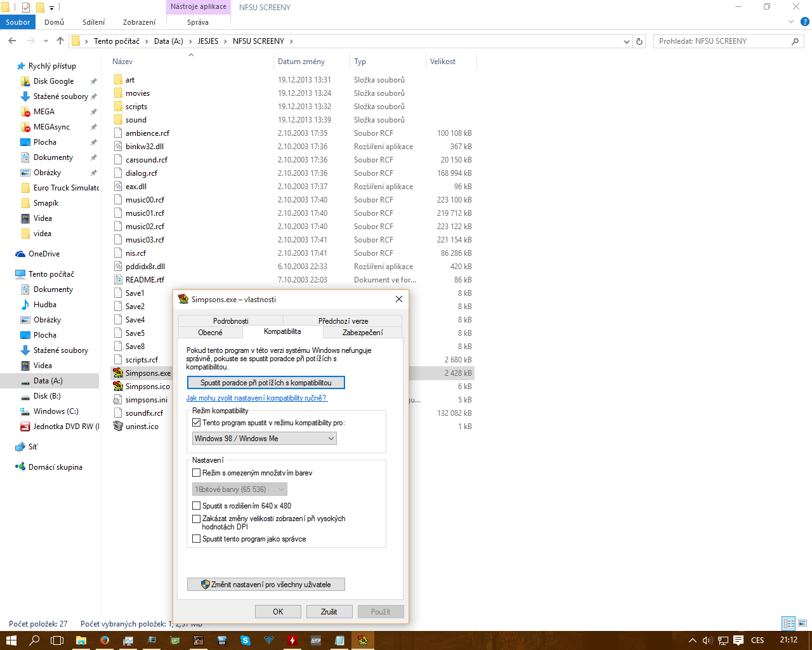The width and height of the screenshot is (812, 650).
Task: Click the search box Prohledat: NFSU SCREENY
Action: (x=722, y=41)
